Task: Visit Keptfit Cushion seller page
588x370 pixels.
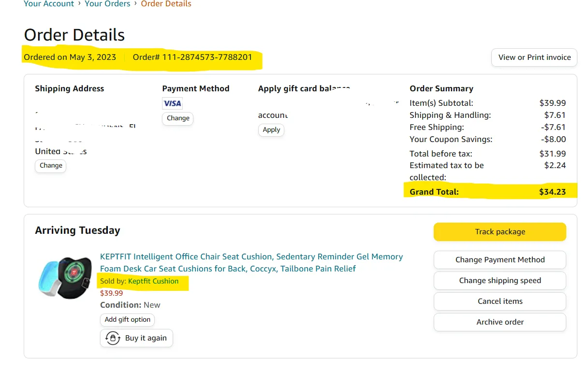Action: tap(153, 281)
